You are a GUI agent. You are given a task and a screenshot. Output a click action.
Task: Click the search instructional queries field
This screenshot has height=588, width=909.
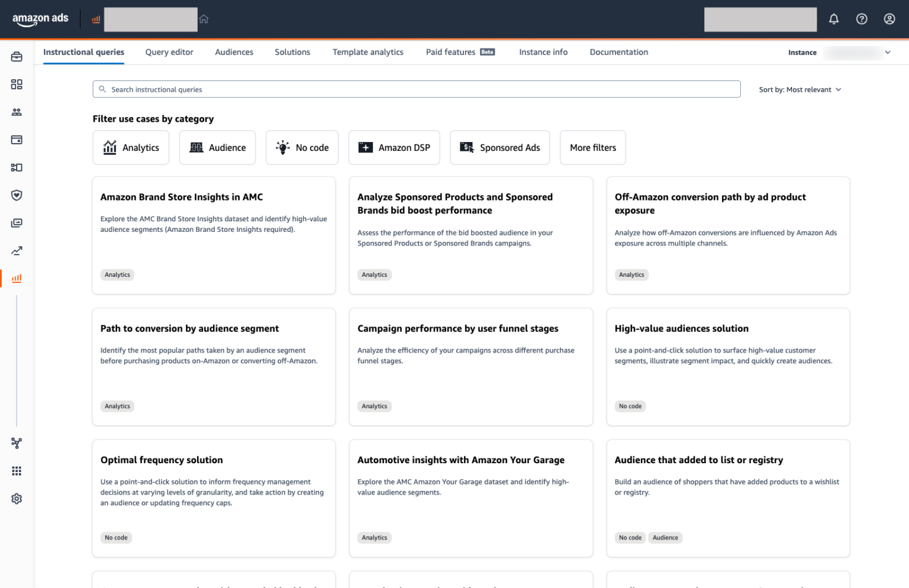pos(416,89)
